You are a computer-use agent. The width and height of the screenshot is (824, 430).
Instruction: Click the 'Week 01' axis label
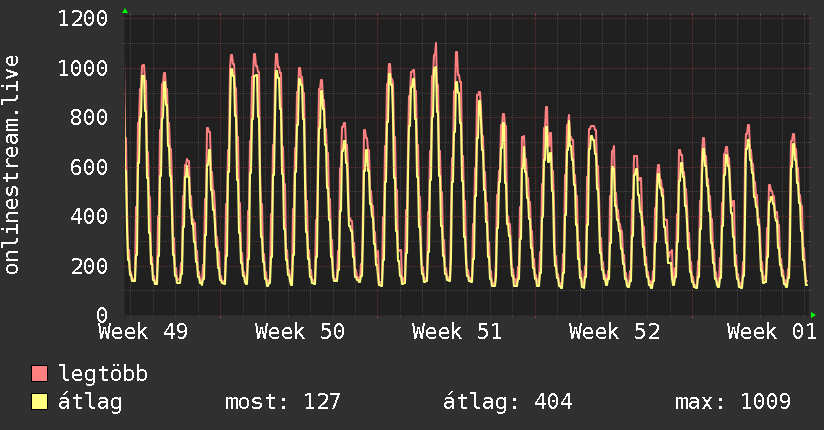click(x=771, y=332)
